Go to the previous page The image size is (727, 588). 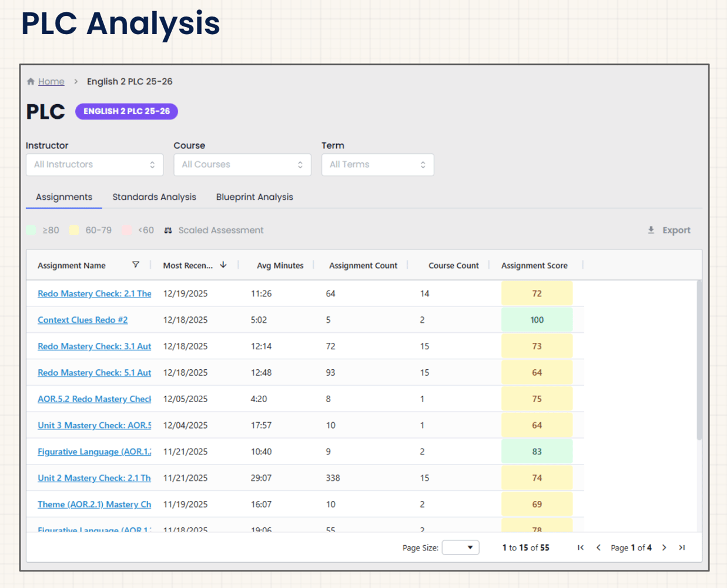pyautogui.click(x=599, y=547)
